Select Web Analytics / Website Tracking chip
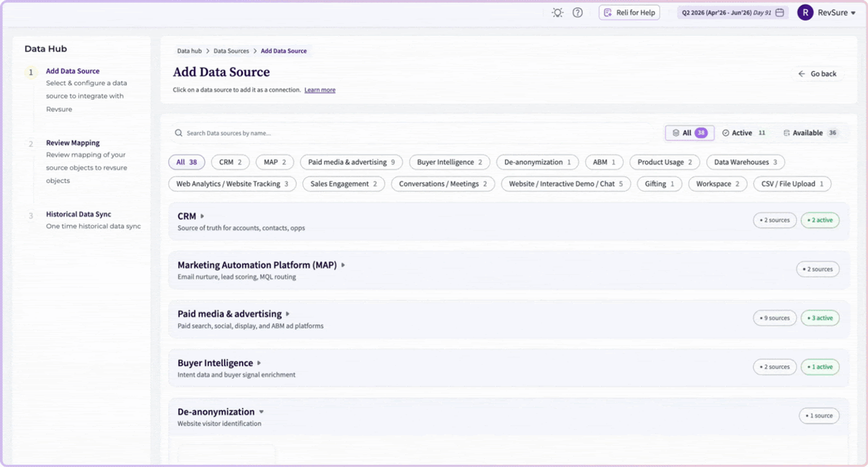 point(232,184)
